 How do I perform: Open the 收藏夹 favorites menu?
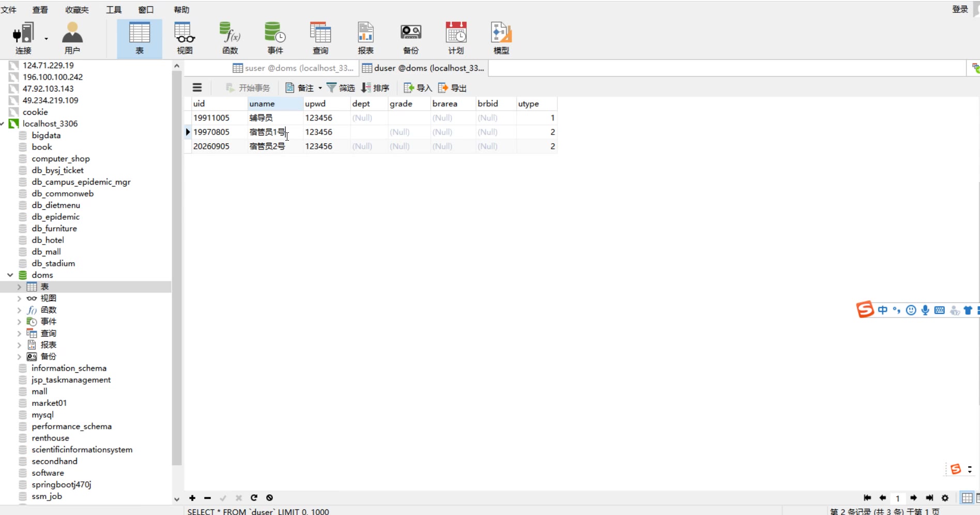tap(77, 10)
